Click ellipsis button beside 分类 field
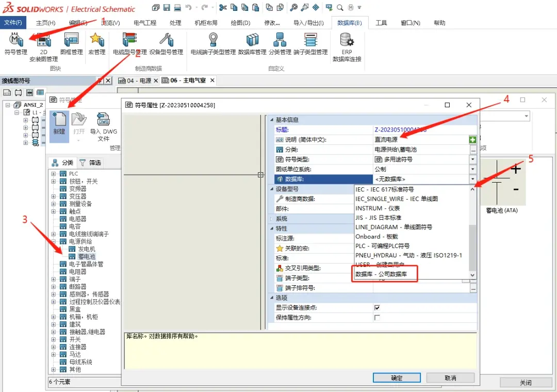Image resolution: width=557 pixels, height=392 pixels. (x=473, y=150)
